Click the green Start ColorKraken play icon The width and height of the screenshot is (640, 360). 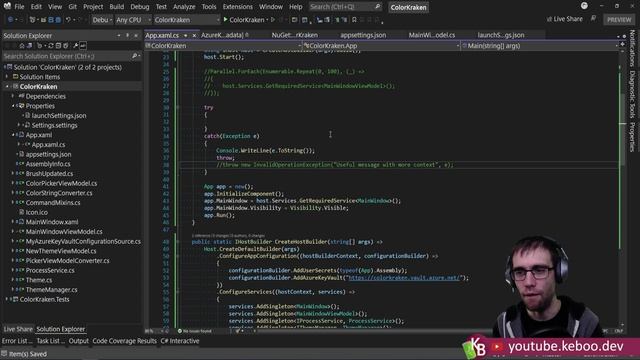[x=225, y=20]
